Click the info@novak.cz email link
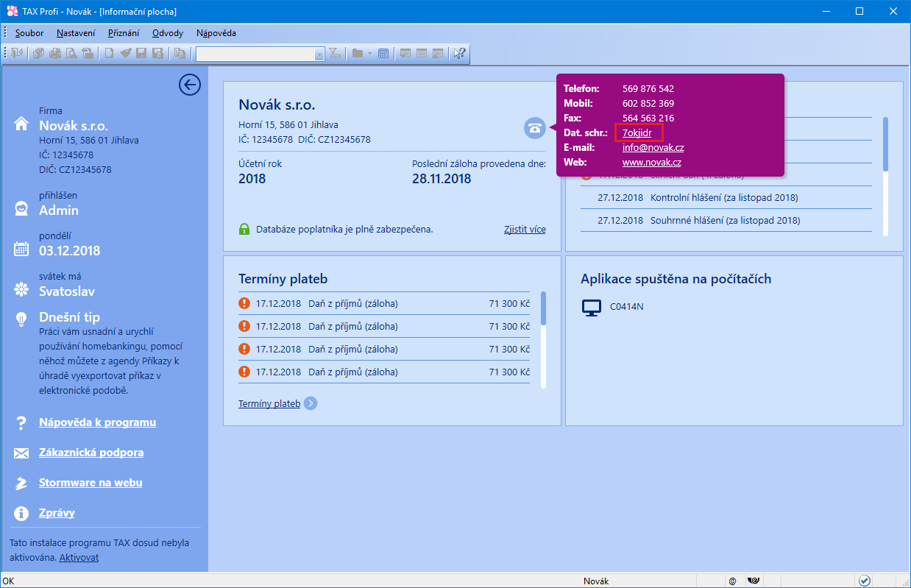This screenshot has width=911, height=588. click(653, 147)
